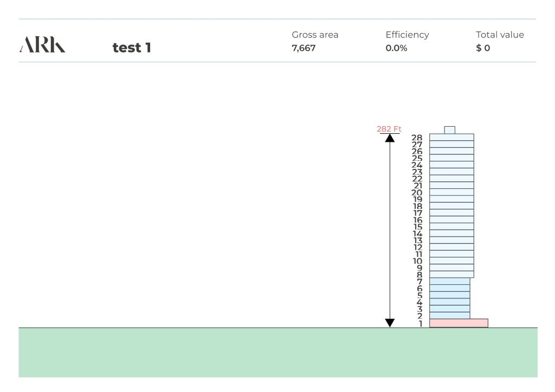The image size is (555, 392).
Task: Click the Gross area label
Action: pos(315,35)
